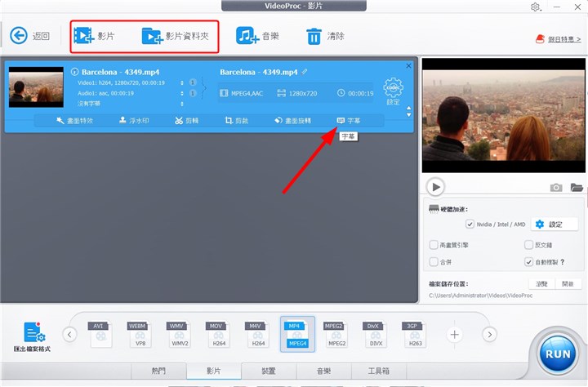Choose the 3GP H263 output format
The image size is (588, 387).
414,334
